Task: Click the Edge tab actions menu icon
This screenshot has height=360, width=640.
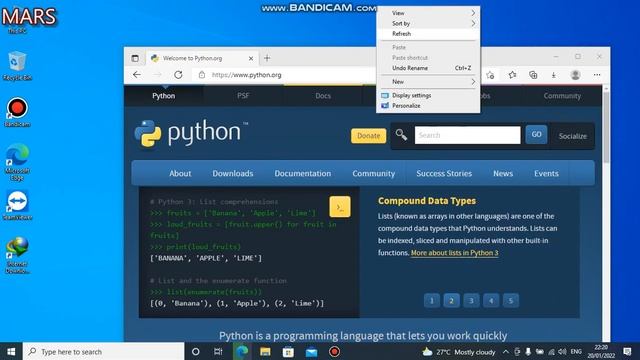Action: pos(135,58)
